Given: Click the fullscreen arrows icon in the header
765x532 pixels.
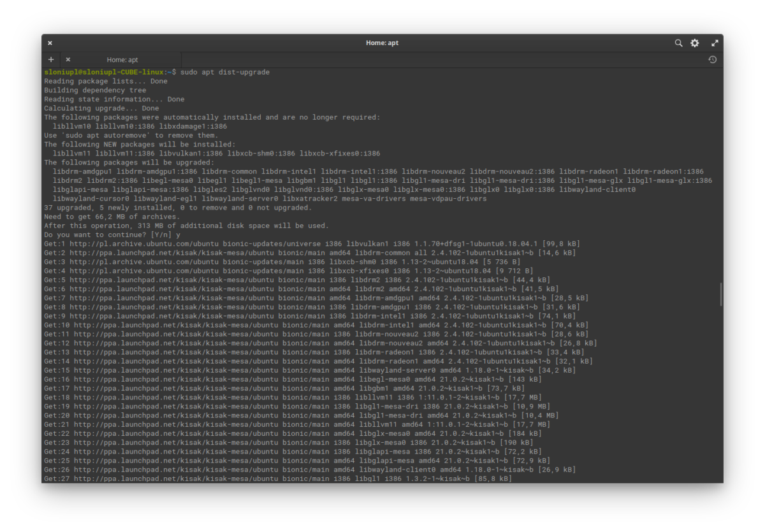Looking at the screenshot, I should [x=715, y=43].
